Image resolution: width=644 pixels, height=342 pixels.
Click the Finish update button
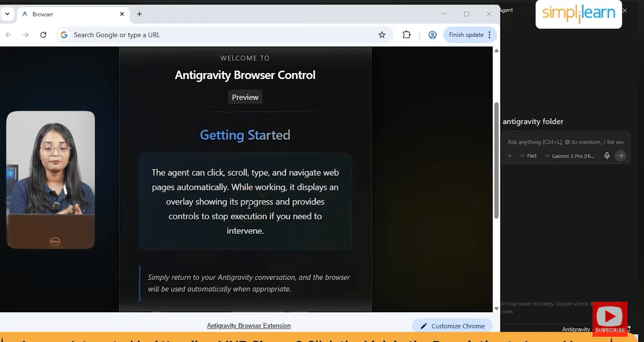click(x=465, y=34)
